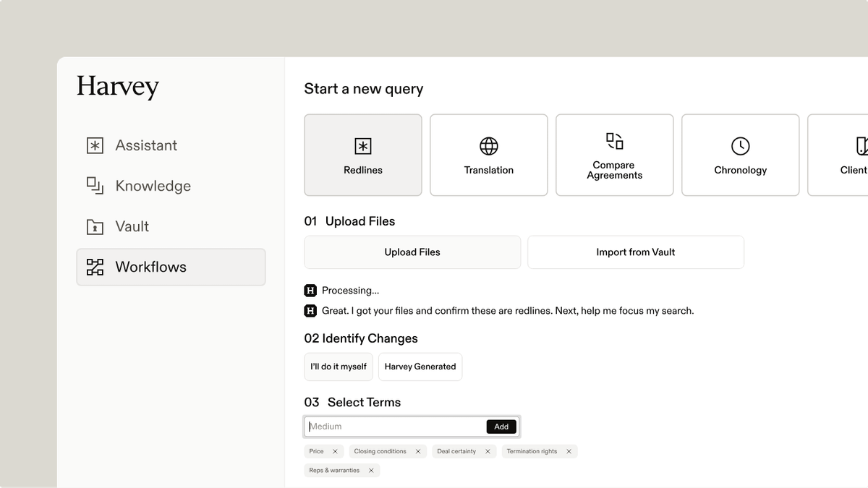This screenshot has height=488, width=868.
Task: Click the Vault folder icon
Action: pyautogui.click(x=95, y=226)
